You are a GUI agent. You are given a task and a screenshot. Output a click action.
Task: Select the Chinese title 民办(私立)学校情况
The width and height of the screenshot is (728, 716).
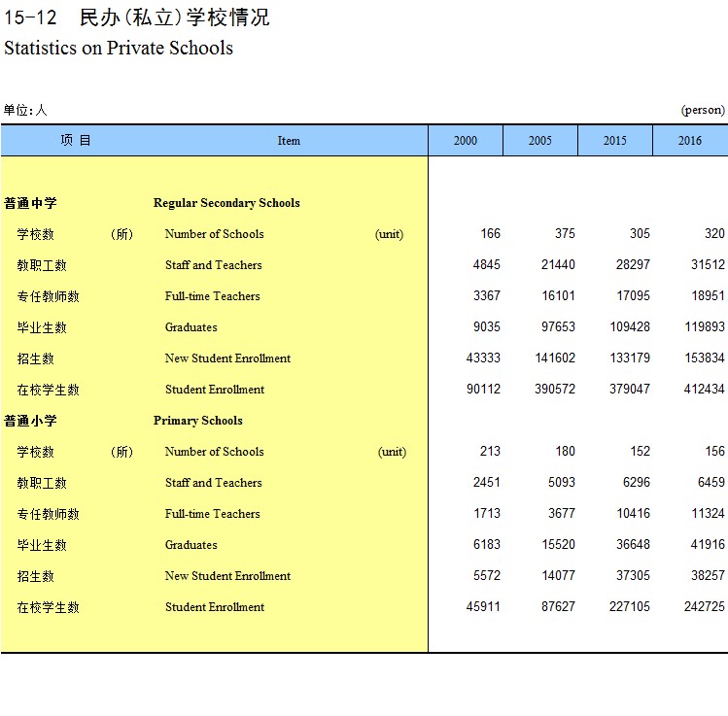coord(175,17)
